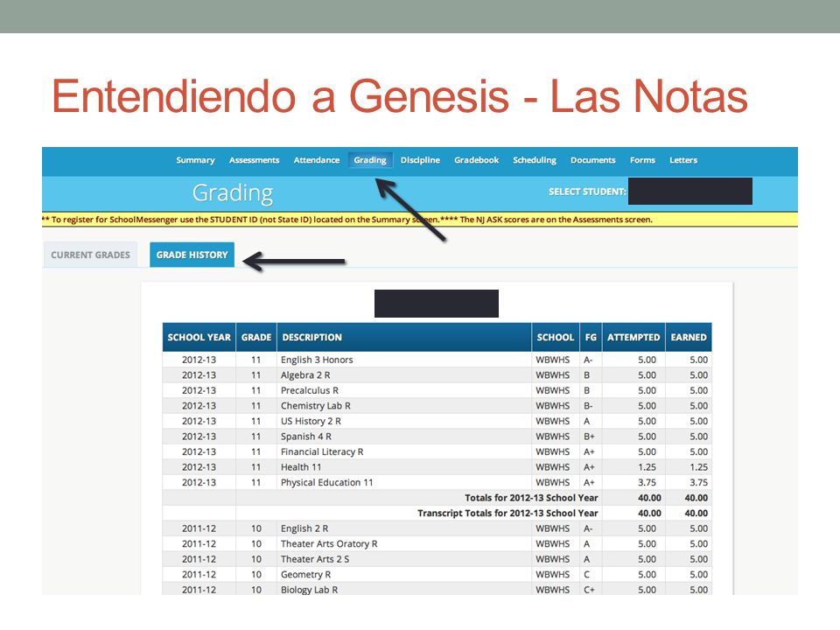Open the Scheduling tab

pos(534,160)
